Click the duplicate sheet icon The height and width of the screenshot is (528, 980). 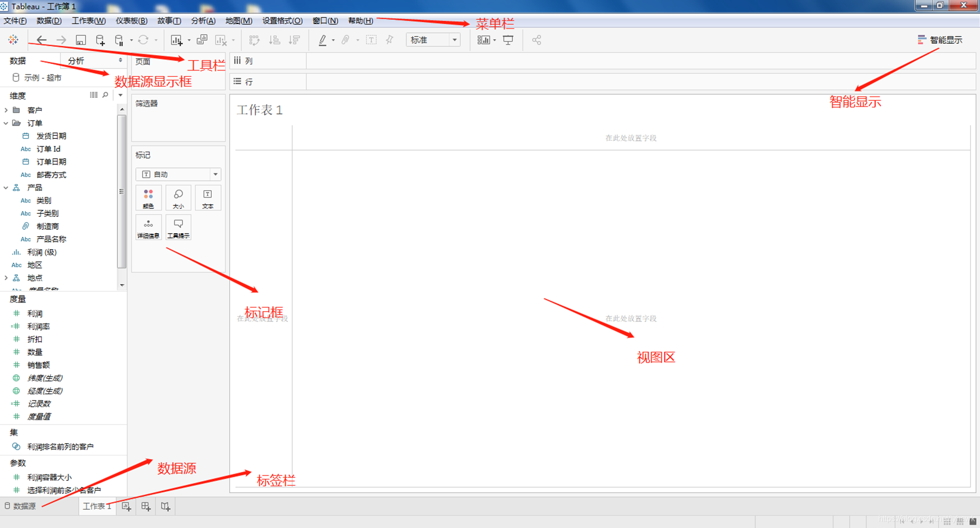(202, 40)
